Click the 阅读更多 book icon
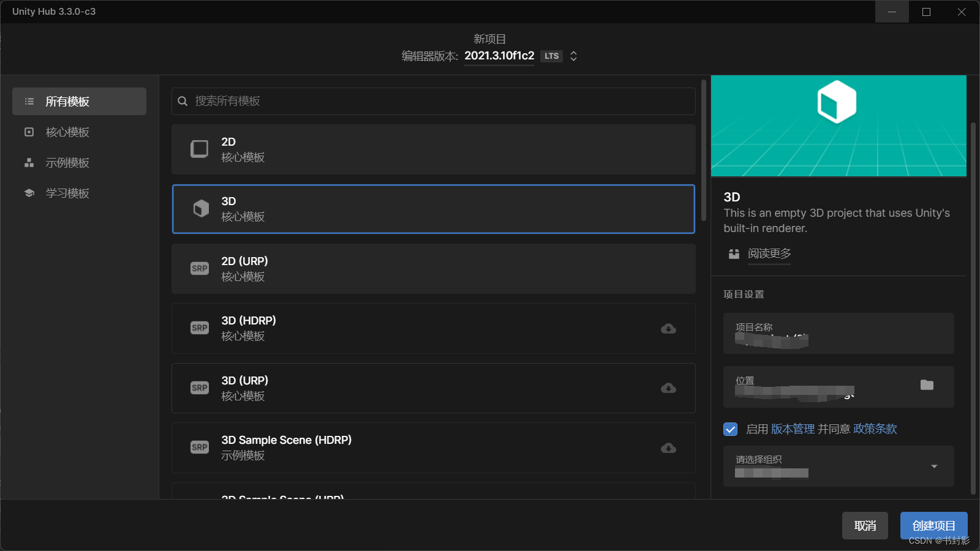This screenshot has width=980, height=551. [x=734, y=253]
